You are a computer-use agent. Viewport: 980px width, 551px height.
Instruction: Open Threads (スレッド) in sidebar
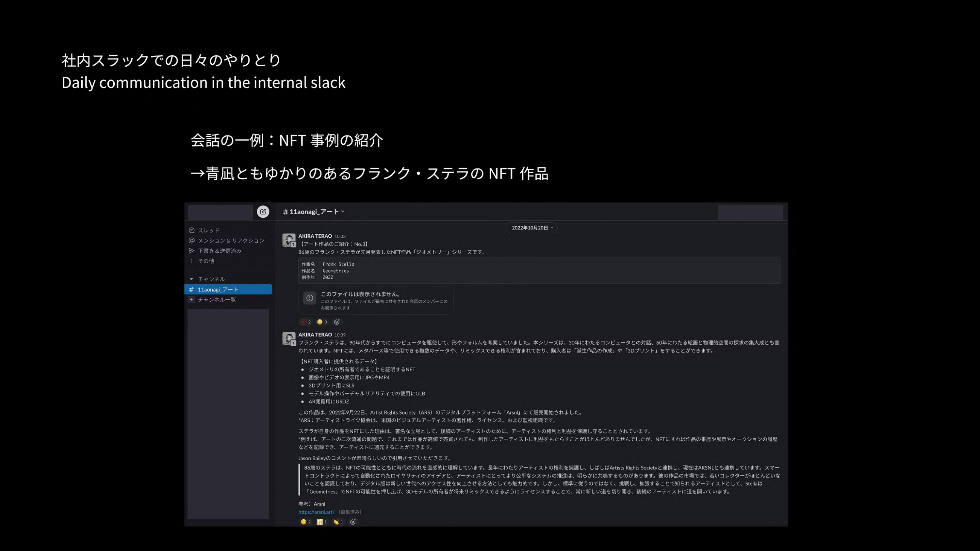pyautogui.click(x=208, y=230)
